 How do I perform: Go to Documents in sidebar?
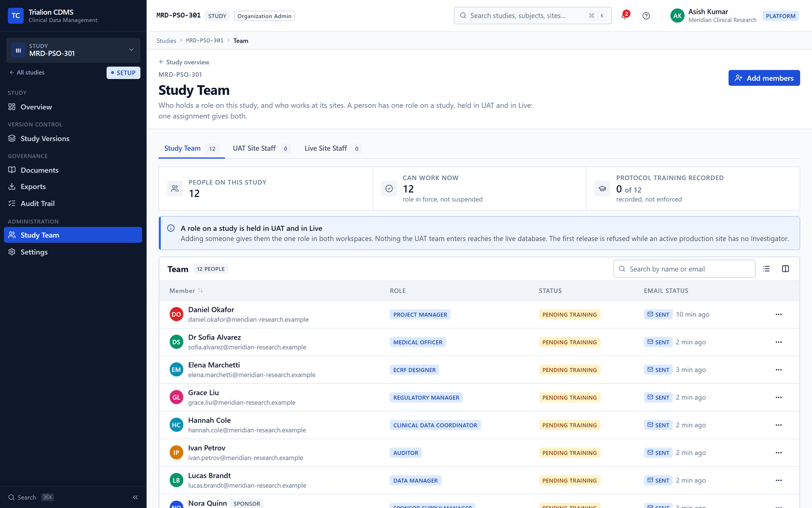[x=73, y=170]
